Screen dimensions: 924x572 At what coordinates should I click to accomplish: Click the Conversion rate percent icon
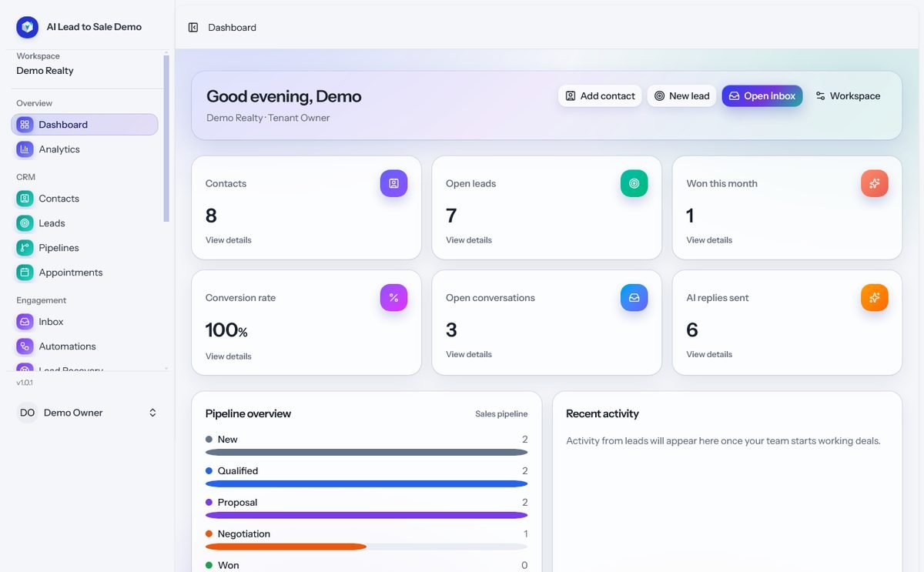(x=393, y=297)
